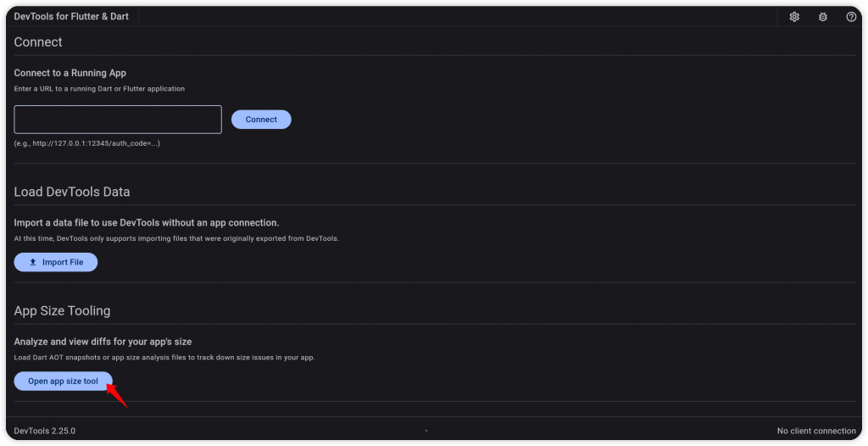Click the bug report icon
The height and width of the screenshot is (446, 868).
pyautogui.click(x=823, y=17)
